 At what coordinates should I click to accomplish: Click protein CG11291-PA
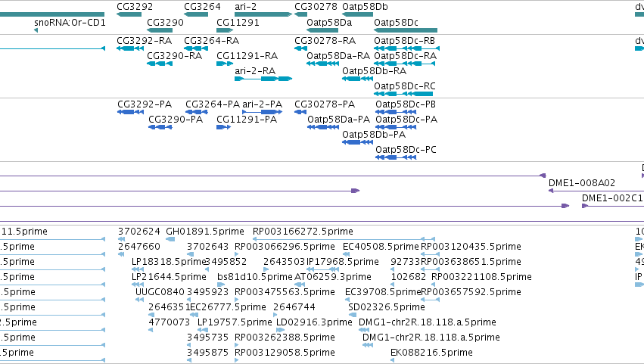tap(247, 120)
